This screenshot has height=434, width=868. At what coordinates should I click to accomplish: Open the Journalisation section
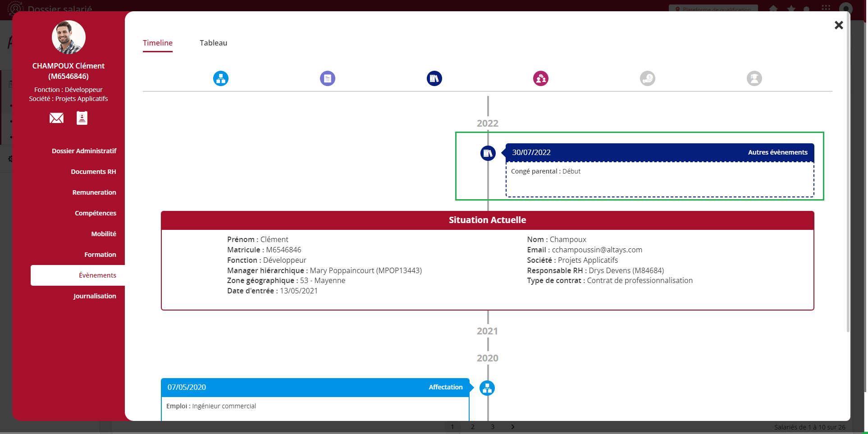coord(95,296)
